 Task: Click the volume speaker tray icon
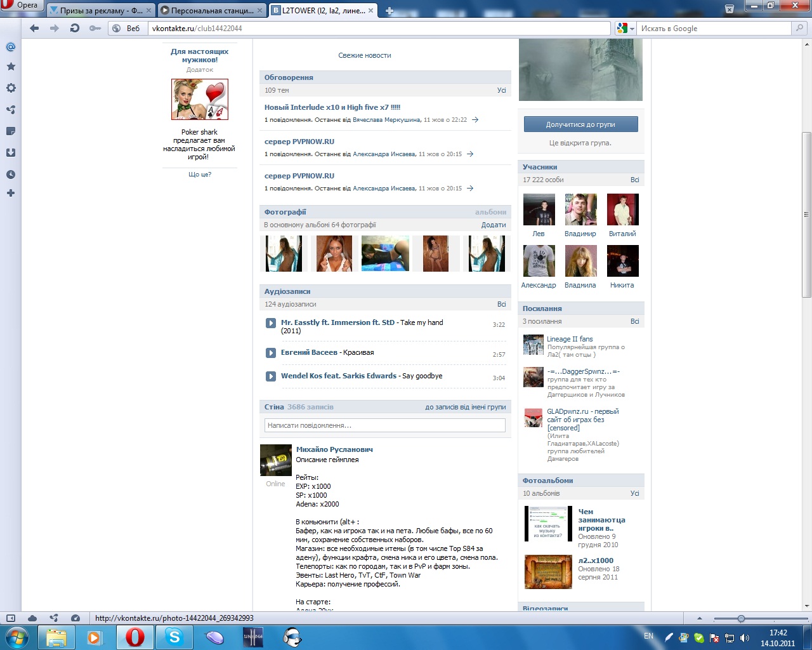(x=745, y=638)
